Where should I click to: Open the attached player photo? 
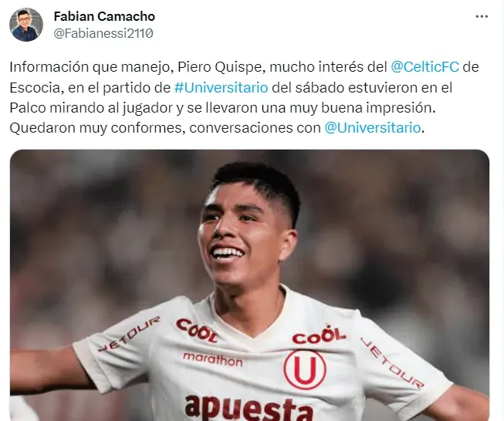coord(249,285)
